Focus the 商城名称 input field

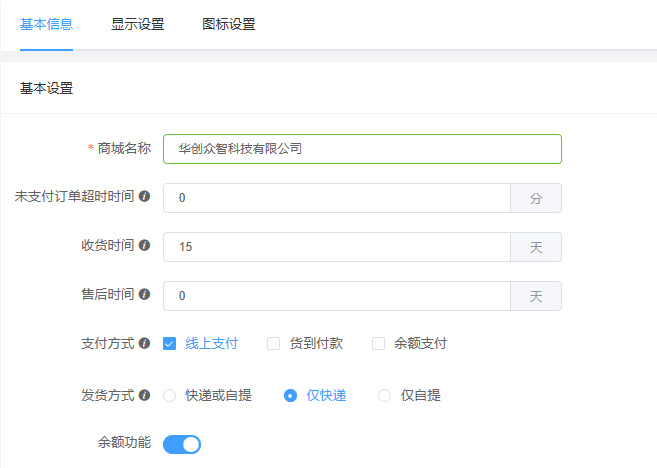(362, 149)
